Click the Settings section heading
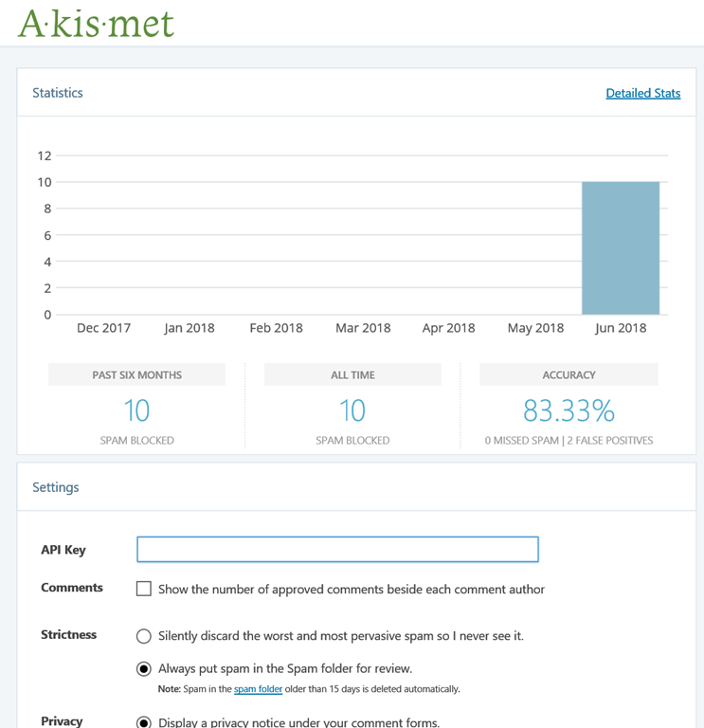The width and height of the screenshot is (704, 728). point(56,487)
